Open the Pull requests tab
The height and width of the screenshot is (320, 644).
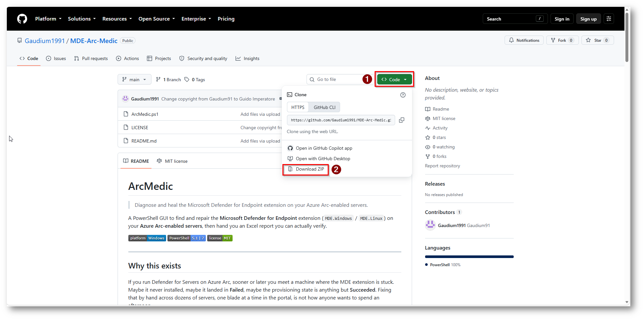point(91,58)
